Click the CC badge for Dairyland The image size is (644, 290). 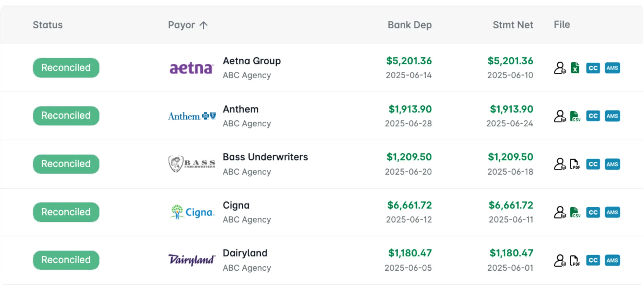click(593, 260)
